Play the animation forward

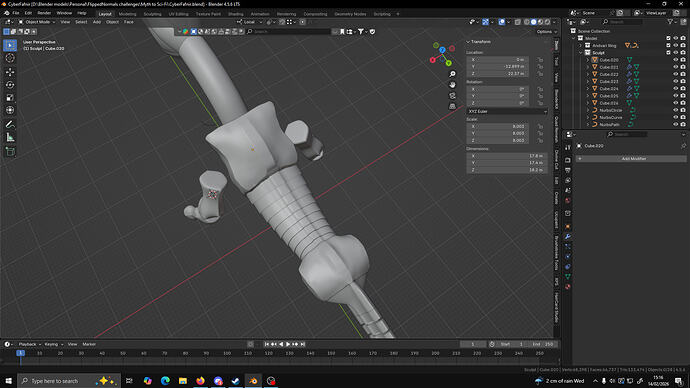coord(288,344)
